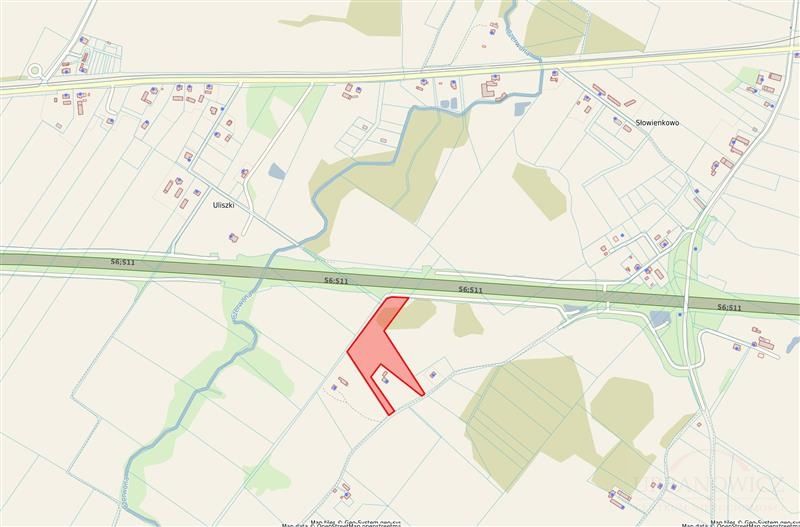The width and height of the screenshot is (800, 527).
Task: Click the building marker just east of the red parcel
Action: coord(433,375)
